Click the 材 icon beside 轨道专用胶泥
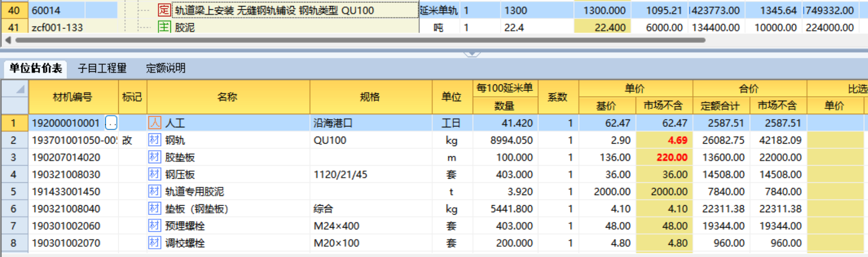 pos(155,191)
